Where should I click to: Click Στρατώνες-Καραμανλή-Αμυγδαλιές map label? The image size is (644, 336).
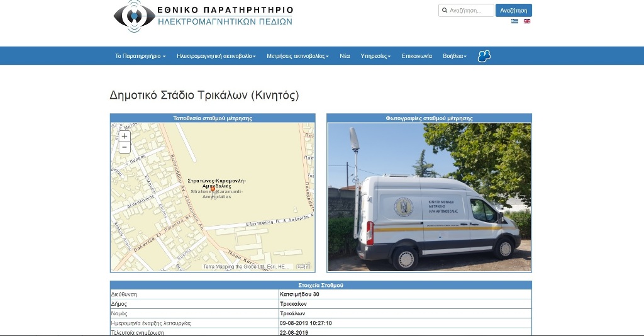[216, 183]
